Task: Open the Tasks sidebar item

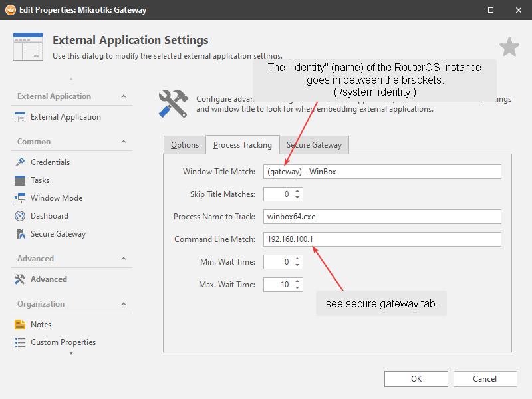Action: [x=39, y=180]
